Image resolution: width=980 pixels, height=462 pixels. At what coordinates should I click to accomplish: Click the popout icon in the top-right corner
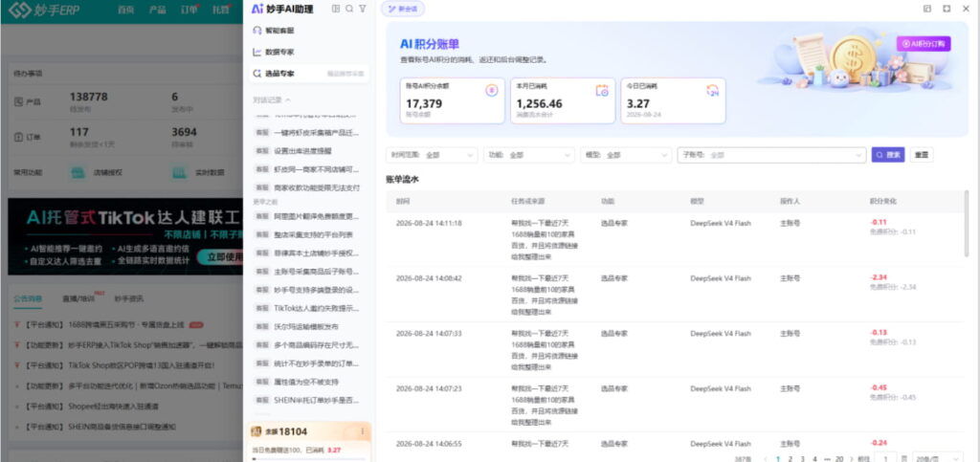[926, 9]
